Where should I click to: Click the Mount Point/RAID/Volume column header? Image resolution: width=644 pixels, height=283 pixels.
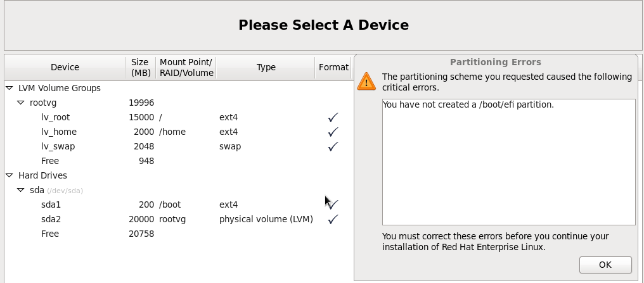[x=186, y=67]
